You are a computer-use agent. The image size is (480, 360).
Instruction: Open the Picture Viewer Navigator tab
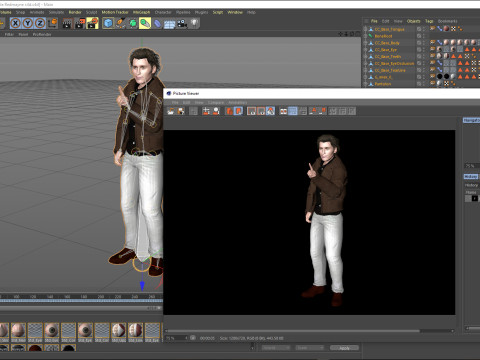coord(471,120)
